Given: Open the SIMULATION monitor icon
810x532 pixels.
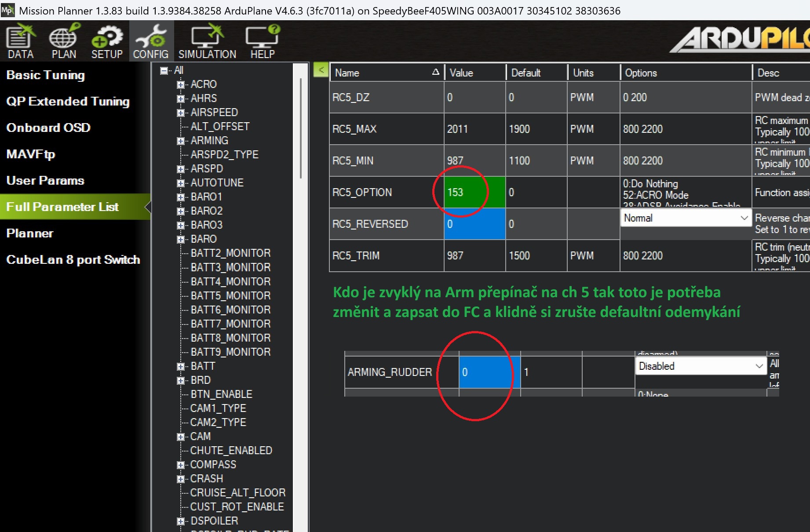Looking at the screenshot, I should (x=207, y=41).
